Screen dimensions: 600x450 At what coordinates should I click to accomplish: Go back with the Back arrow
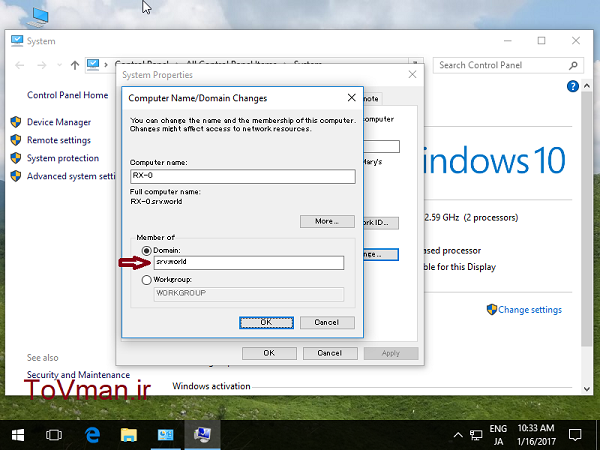click(x=20, y=65)
